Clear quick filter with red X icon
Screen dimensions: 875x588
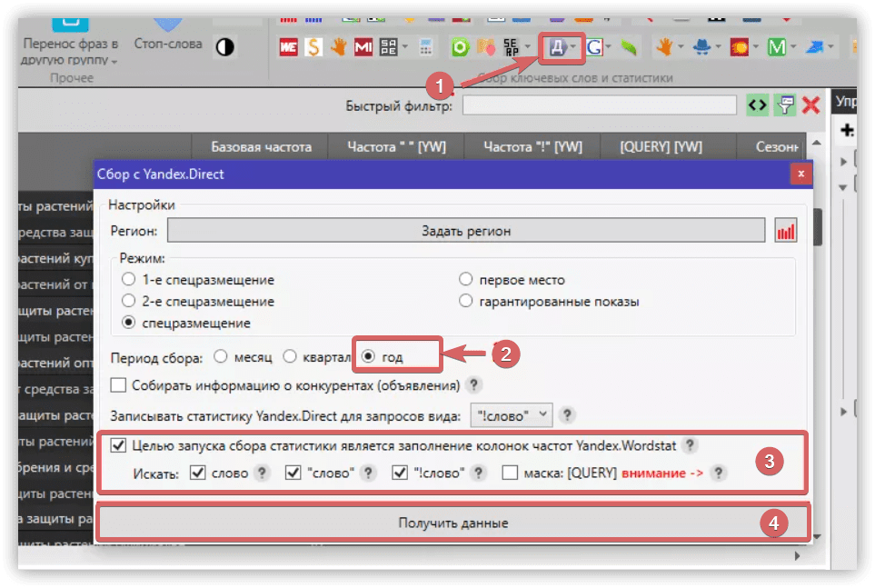click(810, 105)
